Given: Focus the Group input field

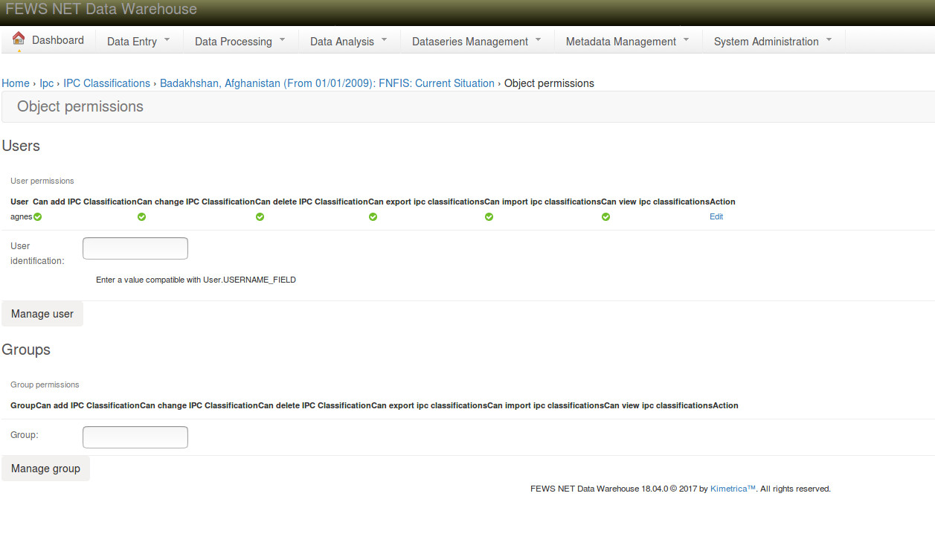Looking at the screenshot, I should point(135,437).
